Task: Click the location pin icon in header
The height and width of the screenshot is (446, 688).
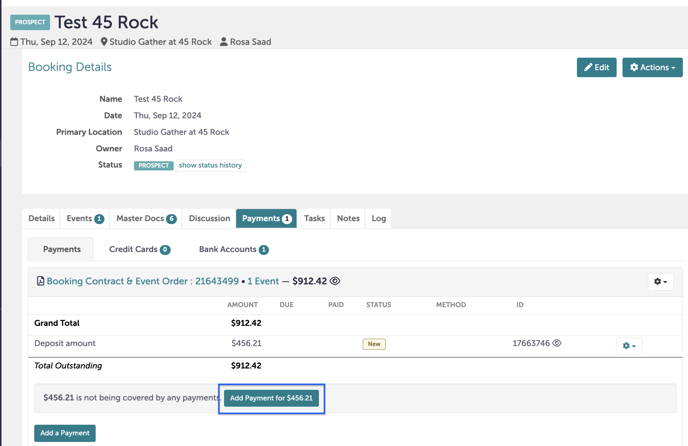Action: [x=104, y=42]
